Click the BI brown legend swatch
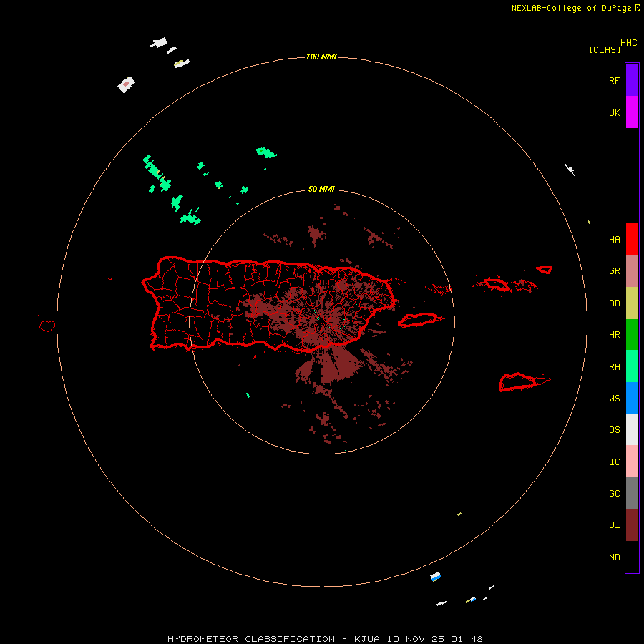 tap(632, 525)
